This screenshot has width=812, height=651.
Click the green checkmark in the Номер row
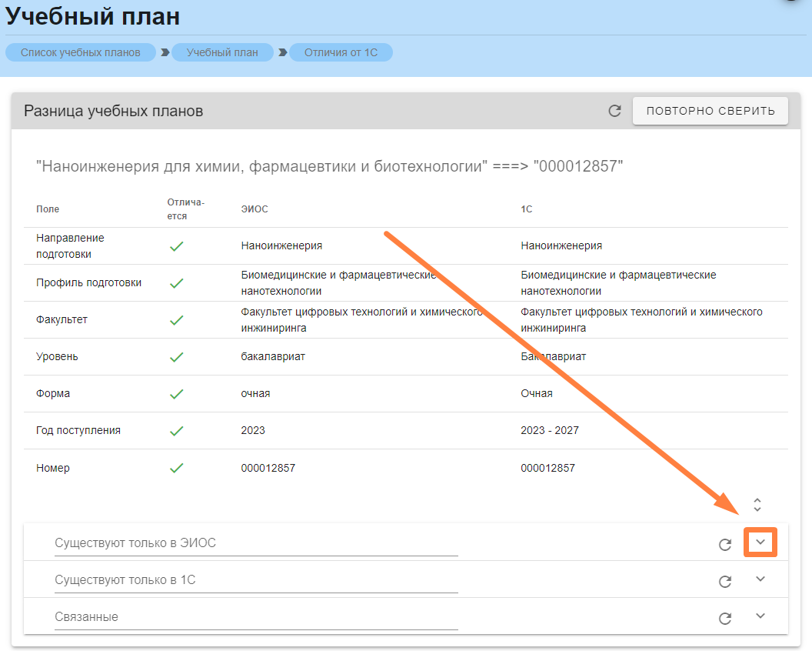[177, 468]
